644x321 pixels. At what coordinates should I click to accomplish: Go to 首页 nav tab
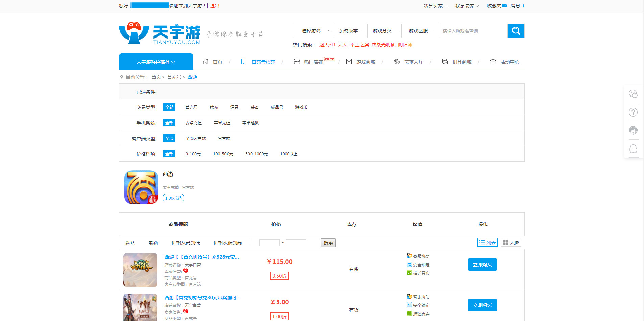(x=218, y=62)
